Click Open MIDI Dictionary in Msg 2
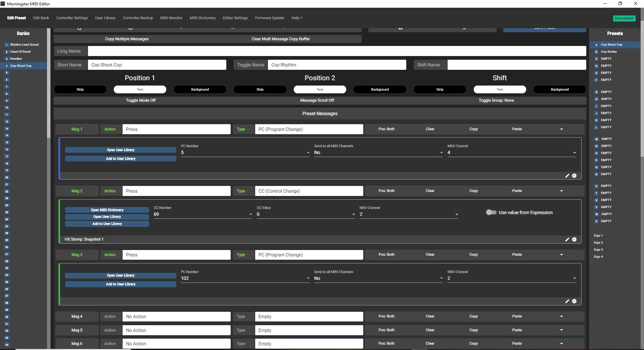Screen dimensions: 644x350 click(x=107, y=210)
